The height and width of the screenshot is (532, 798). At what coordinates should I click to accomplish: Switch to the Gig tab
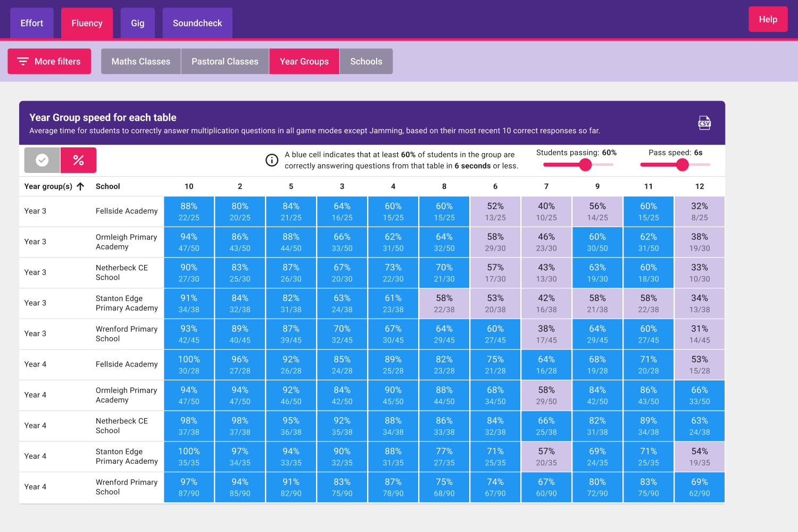click(x=138, y=23)
